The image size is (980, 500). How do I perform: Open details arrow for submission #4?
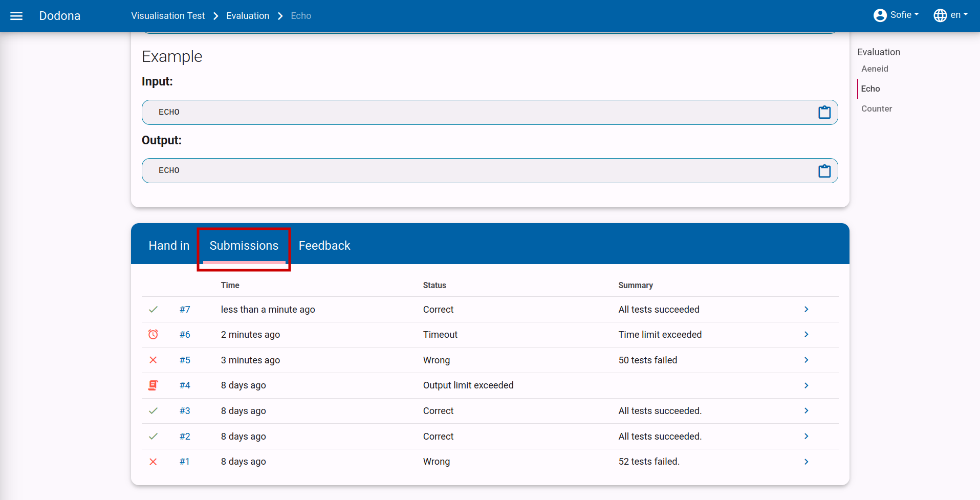pyautogui.click(x=806, y=385)
